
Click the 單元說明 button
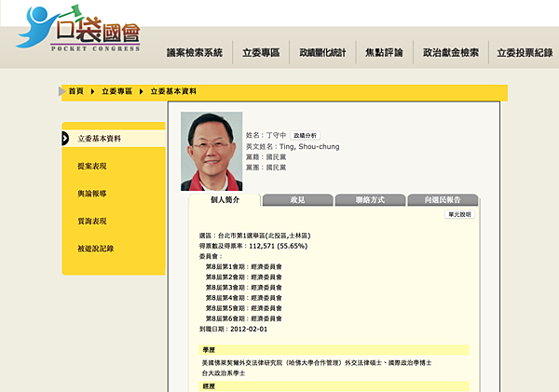pyautogui.click(x=460, y=214)
